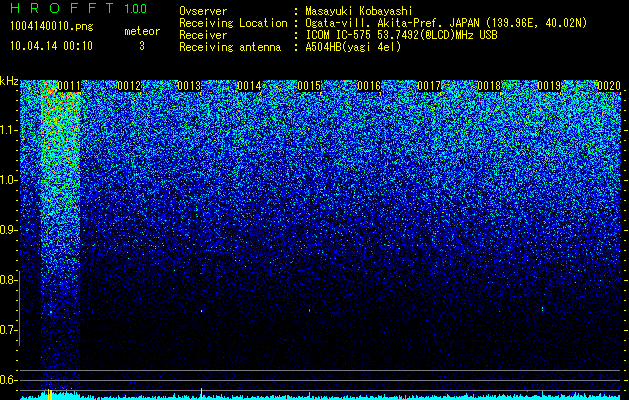Click time marker 0014

coord(249,86)
